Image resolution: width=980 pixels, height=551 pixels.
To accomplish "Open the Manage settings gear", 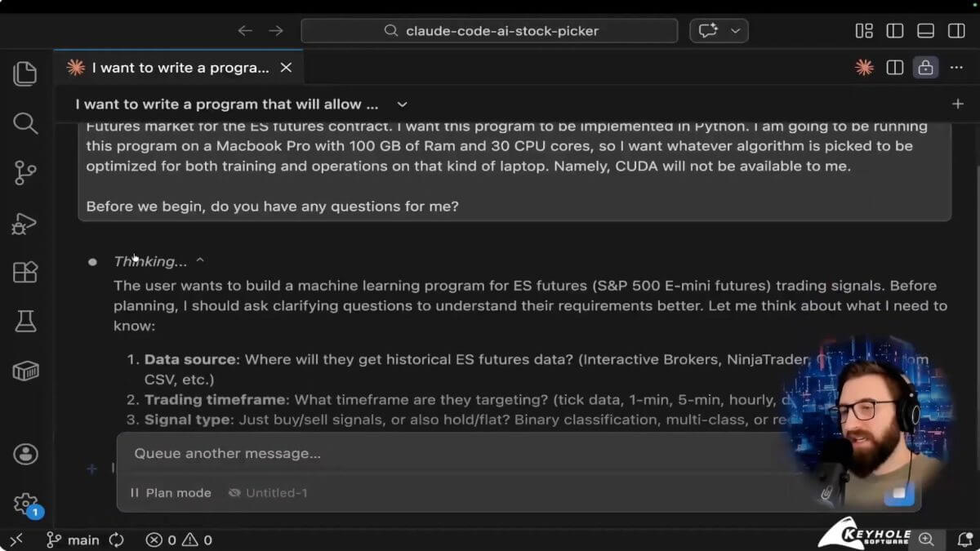I will 25,503.
